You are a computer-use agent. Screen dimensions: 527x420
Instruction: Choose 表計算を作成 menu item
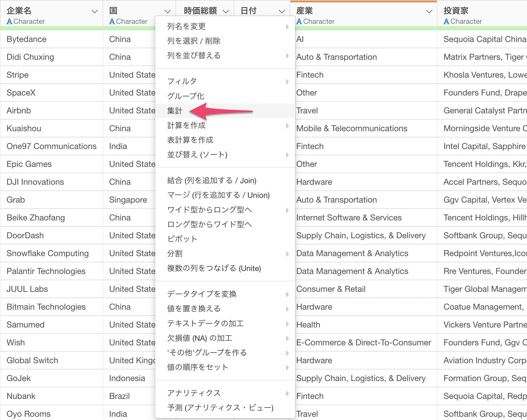point(225,140)
